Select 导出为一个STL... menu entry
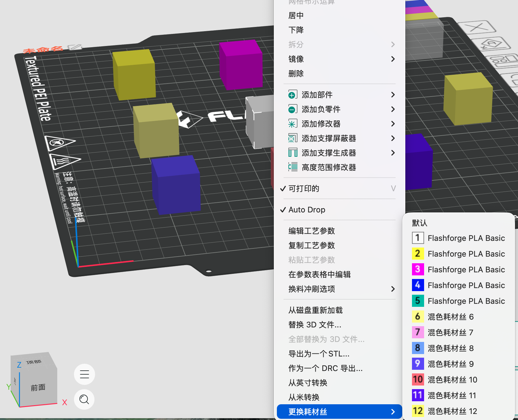Screen dimensions: 518x420 (339, 354)
